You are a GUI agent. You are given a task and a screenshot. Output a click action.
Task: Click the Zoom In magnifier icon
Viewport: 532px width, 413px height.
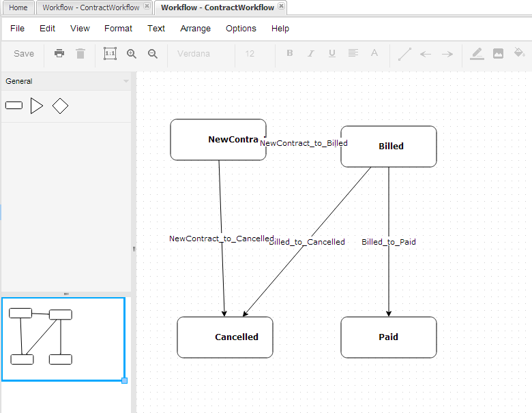(x=132, y=54)
